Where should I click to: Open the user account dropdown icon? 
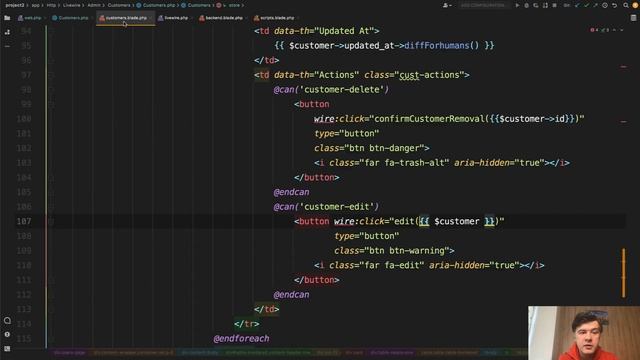pyautogui.click(x=447, y=5)
